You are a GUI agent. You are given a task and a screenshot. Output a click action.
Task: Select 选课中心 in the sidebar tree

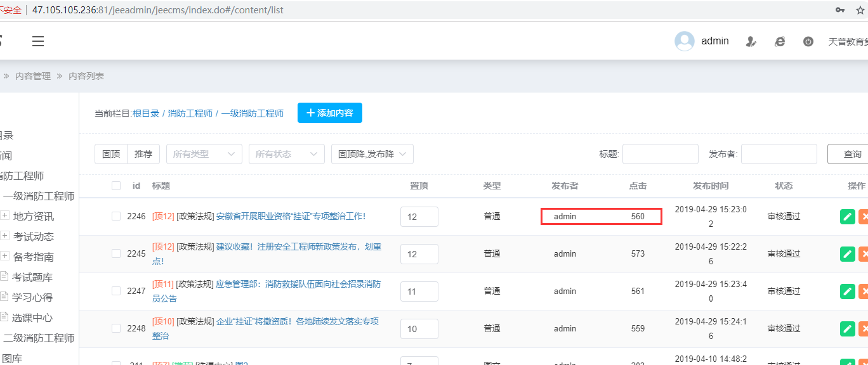[x=32, y=317]
